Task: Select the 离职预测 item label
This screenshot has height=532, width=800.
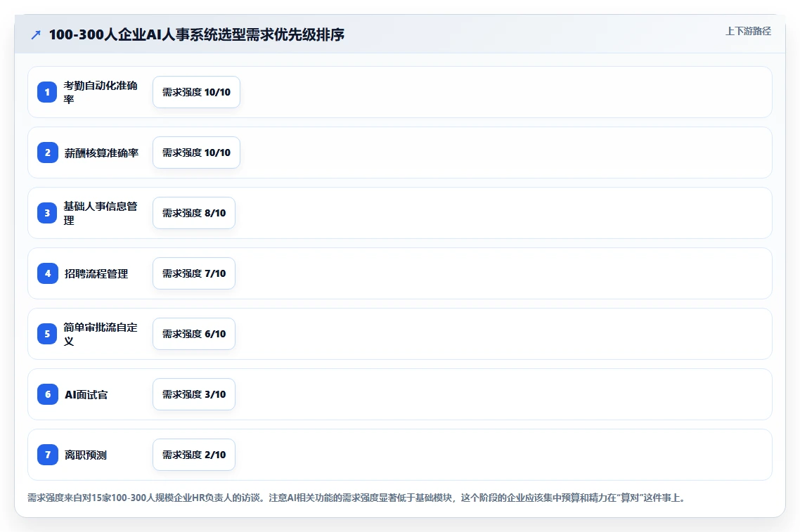Action: pyautogui.click(x=86, y=455)
